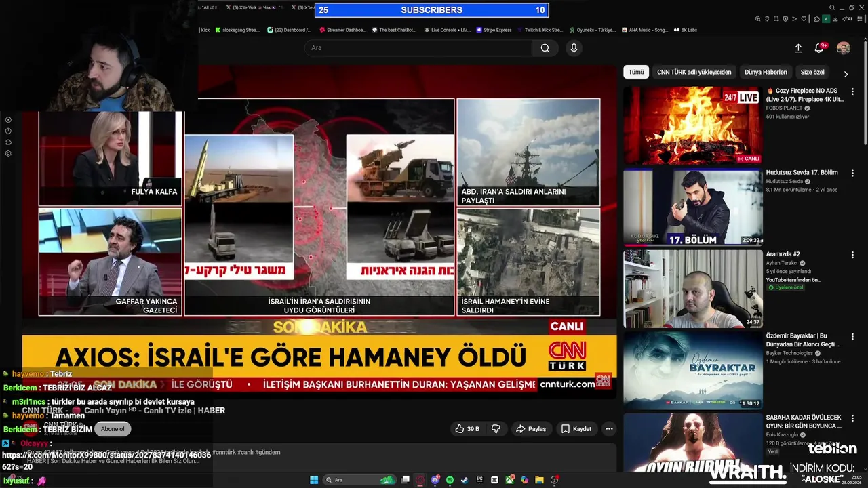
Task: Click Ayhan Tarakcı channel name
Action: 783,263
